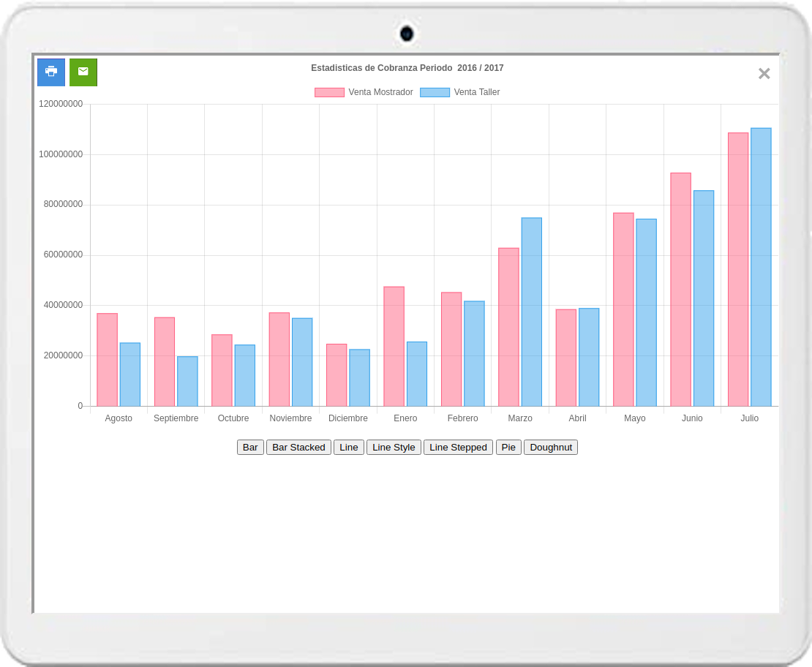812x667 pixels.
Task: Click the blue Marzo bar
Action: pyautogui.click(x=532, y=312)
